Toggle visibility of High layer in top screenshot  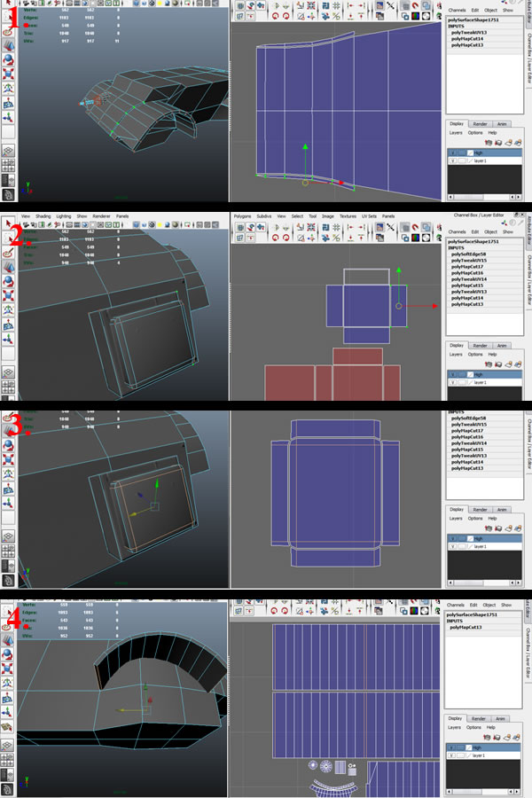point(452,153)
